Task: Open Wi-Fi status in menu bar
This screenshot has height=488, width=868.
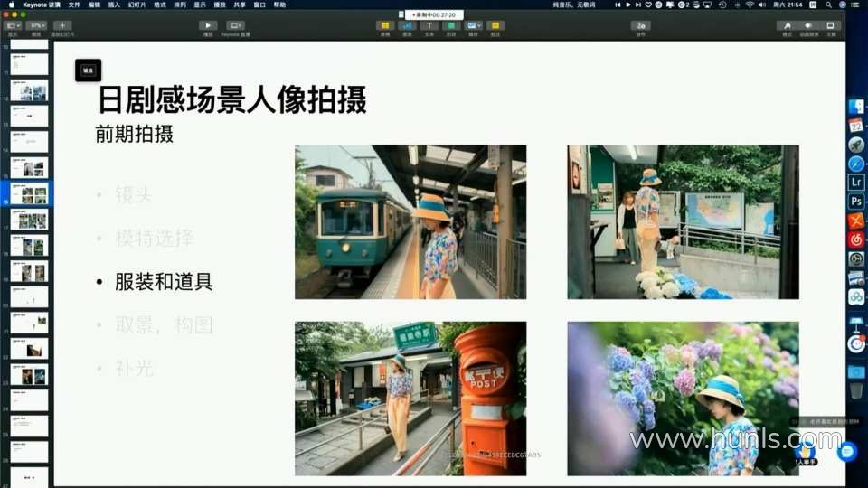Action: (x=750, y=5)
